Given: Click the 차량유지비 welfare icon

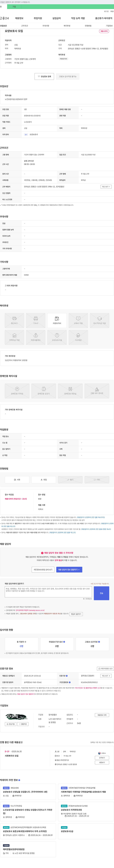Looking at the screenshot, I should 57,320.
